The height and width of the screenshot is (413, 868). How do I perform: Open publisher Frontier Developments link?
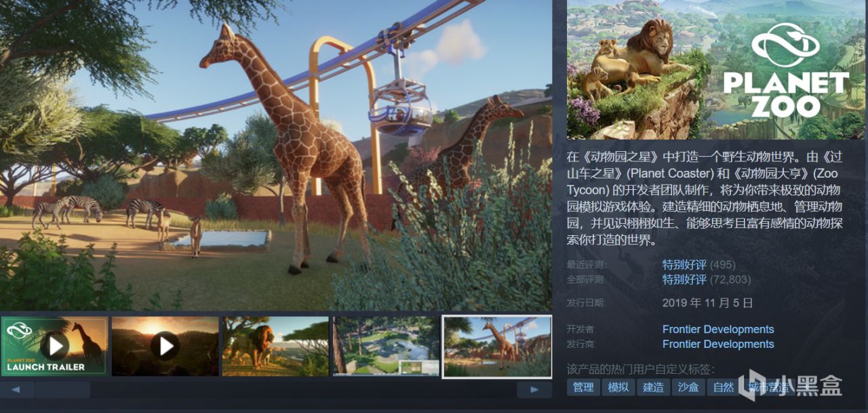tap(718, 345)
